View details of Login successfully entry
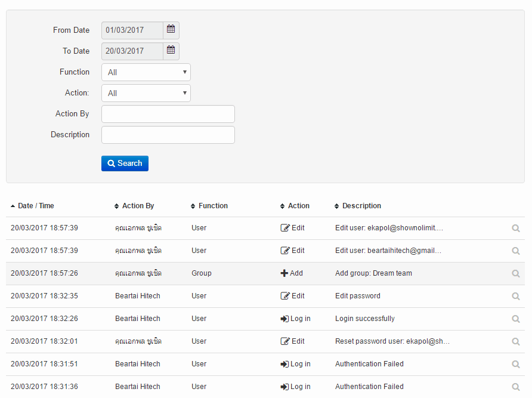 tap(516, 319)
